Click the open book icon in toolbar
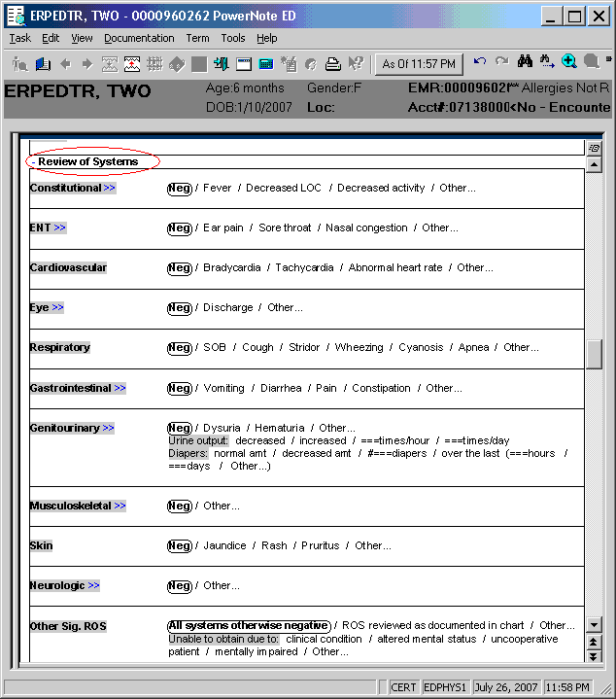Image resolution: width=616 pixels, height=699 pixels. point(43,64)
